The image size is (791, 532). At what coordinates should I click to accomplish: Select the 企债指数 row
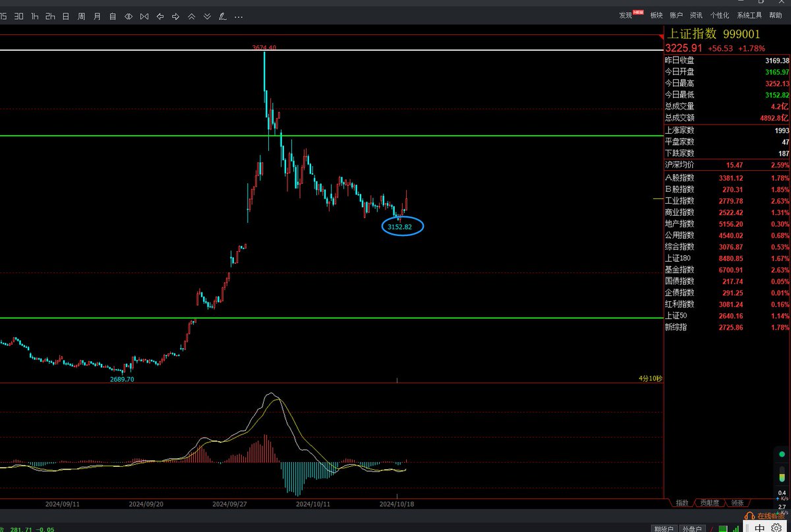click(727, 293)
